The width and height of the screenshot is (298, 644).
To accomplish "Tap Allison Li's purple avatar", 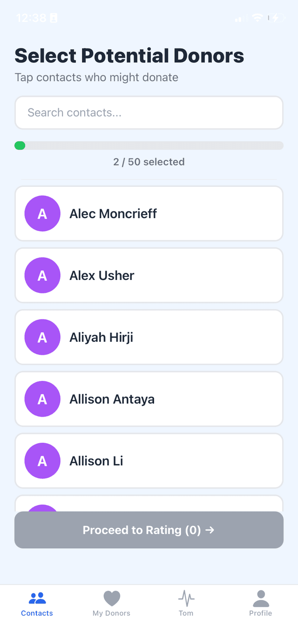I will pyautogui.click(x=42, y=461).
